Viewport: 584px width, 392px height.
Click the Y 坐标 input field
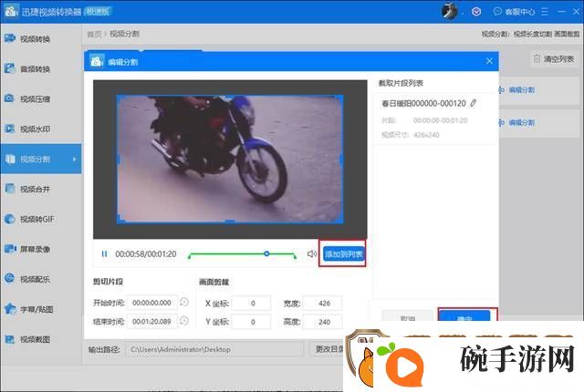(x=252, y=322)
